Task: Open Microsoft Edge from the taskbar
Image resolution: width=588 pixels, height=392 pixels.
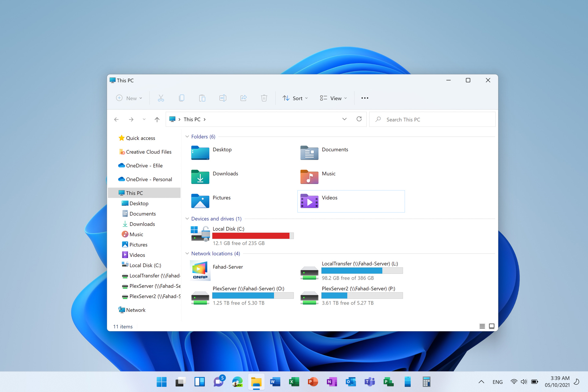Action: (x=237, y=382)
